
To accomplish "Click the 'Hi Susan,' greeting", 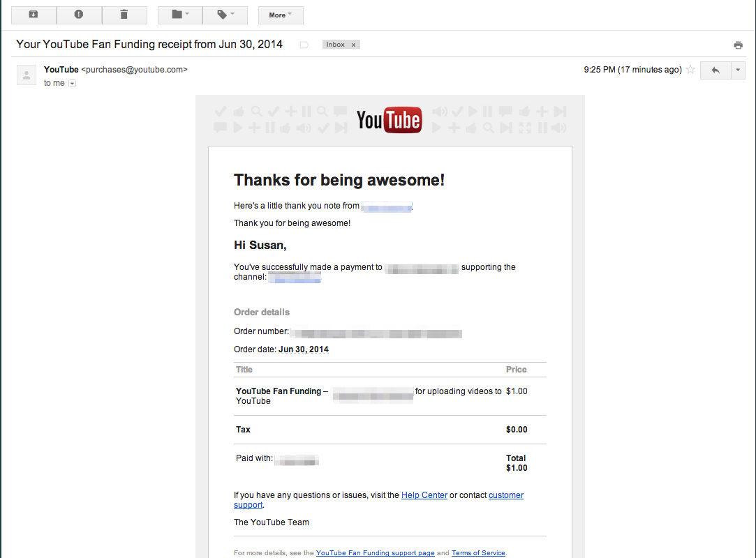I will click(260, 246).
